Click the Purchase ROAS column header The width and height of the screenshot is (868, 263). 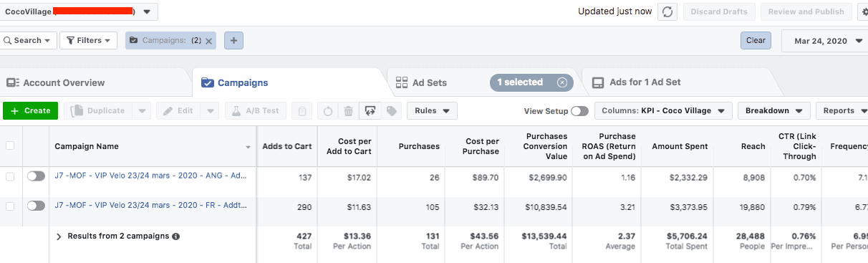point(607,146)
